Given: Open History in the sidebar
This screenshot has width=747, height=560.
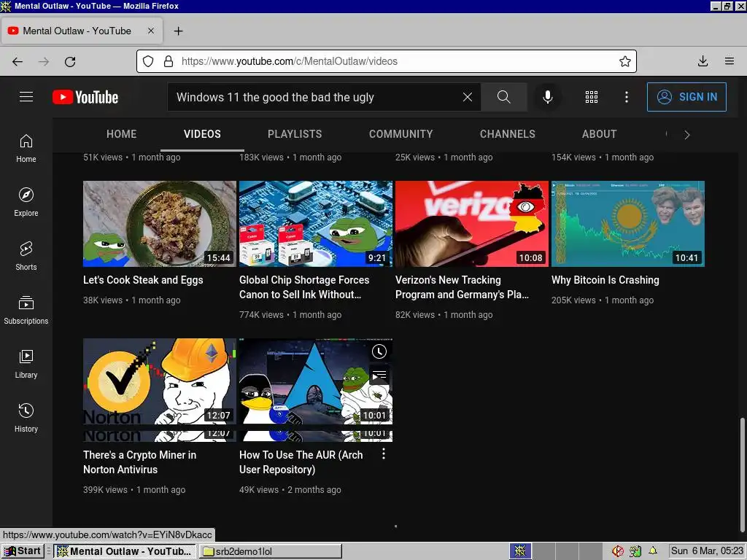Looking at the screenshot, I should point(26,418).
